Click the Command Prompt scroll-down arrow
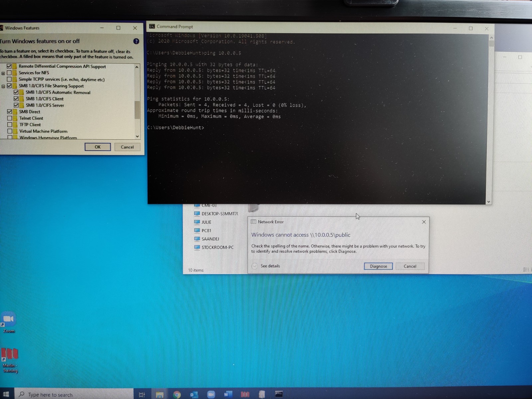 tap(488, 201)
